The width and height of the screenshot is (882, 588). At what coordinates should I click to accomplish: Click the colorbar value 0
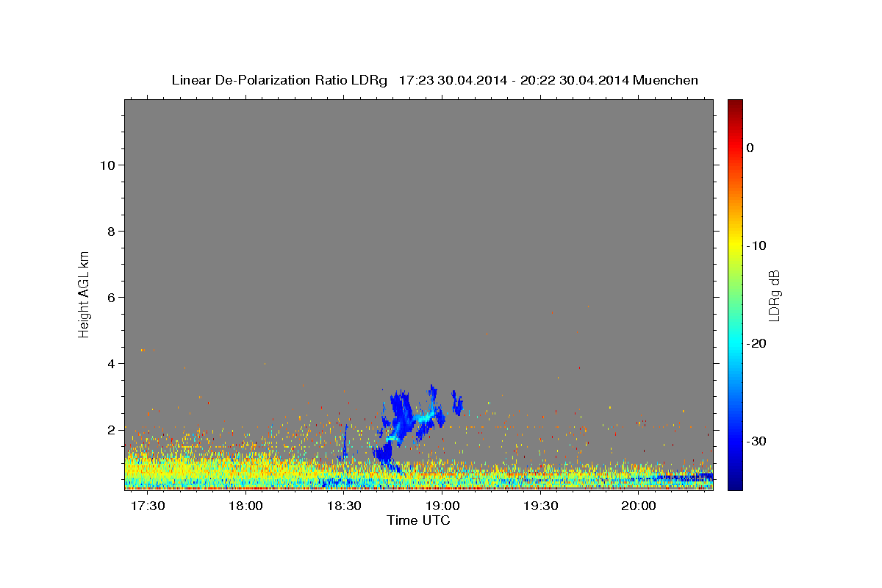[x=750, y=148]
